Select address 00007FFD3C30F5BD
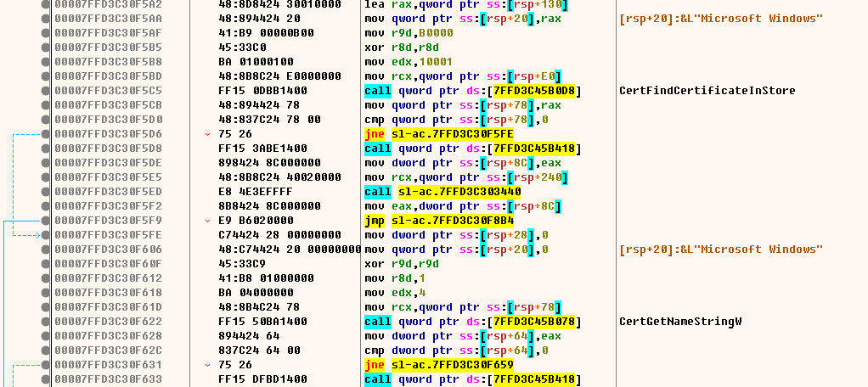This screenshot has height=387, width=868. [x=108, y=76]
